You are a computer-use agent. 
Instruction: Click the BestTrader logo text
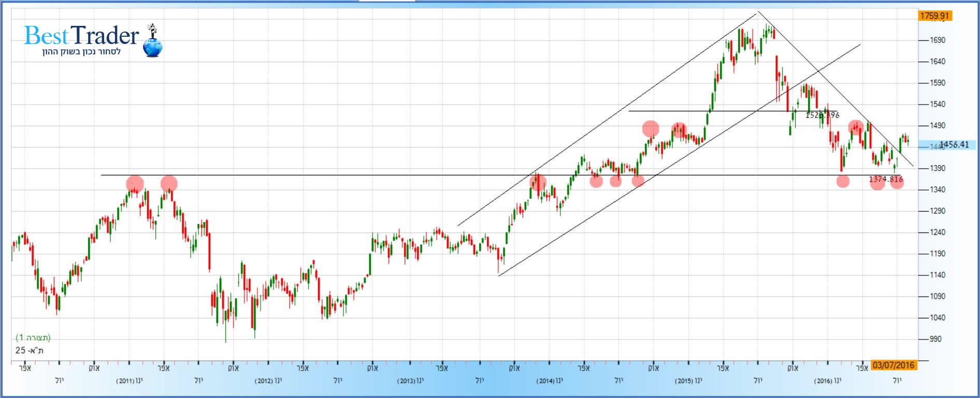pyautogui.click(x=81, y=36)
